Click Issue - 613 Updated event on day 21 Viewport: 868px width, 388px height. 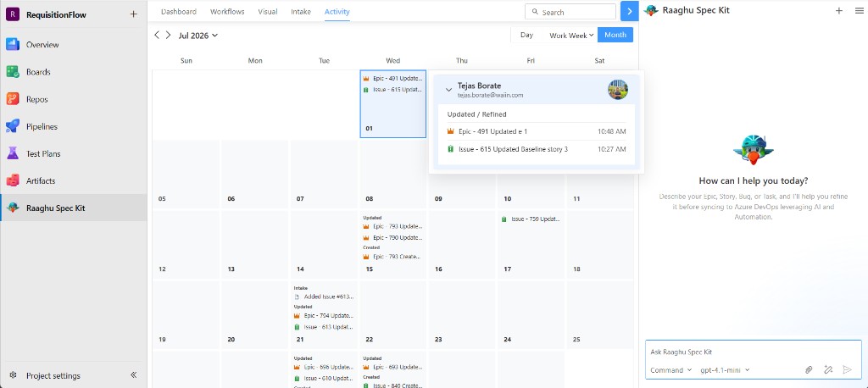click(325, 326)
